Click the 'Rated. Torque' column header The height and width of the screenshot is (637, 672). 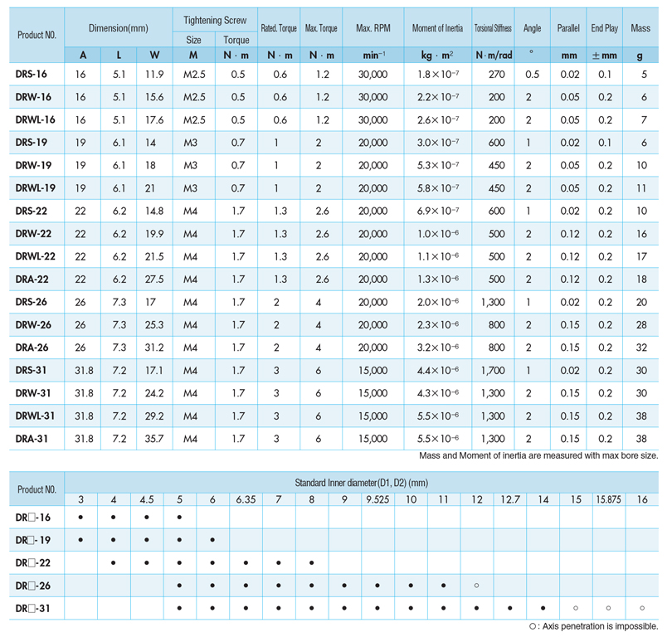[279, 28]
